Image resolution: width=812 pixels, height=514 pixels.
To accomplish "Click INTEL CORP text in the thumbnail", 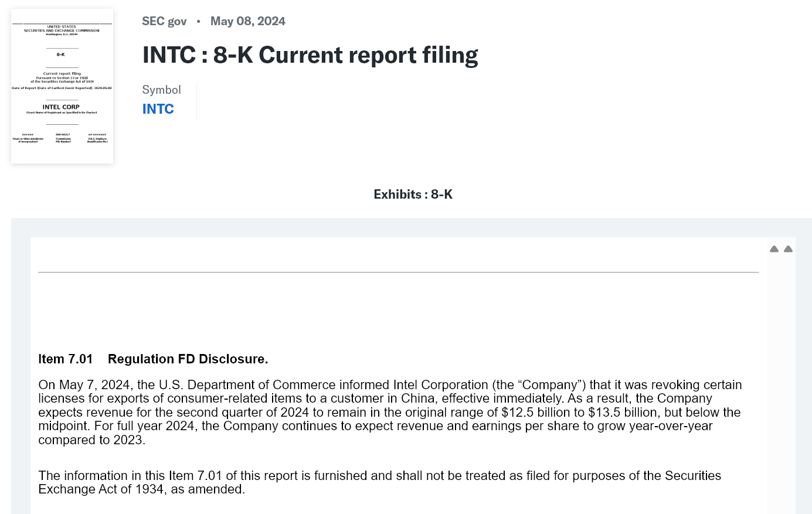I will 61,107.
